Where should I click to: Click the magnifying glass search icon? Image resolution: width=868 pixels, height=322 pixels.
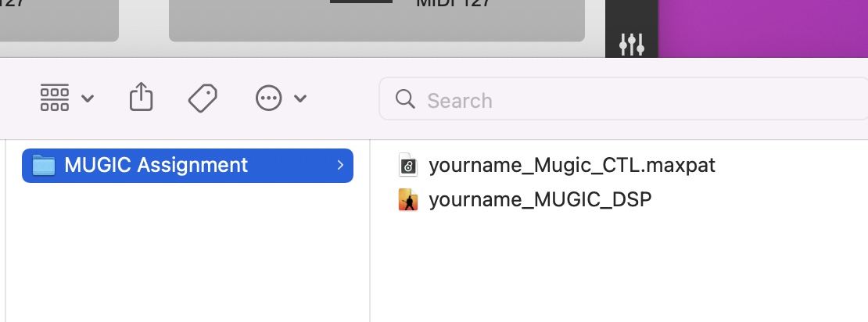(x=405, y=100)
